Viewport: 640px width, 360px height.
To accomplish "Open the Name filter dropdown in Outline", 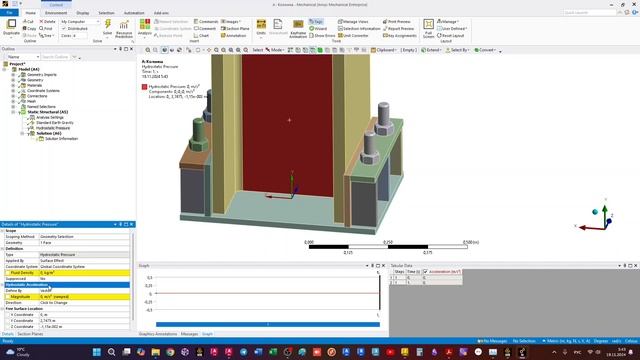I will 23,57.
